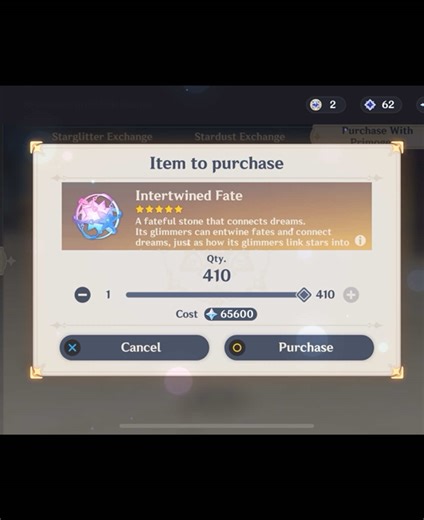This screenshot has height=520, width=424.
Task: Click the Masterless Stardust currency icon
Action: 370,105
